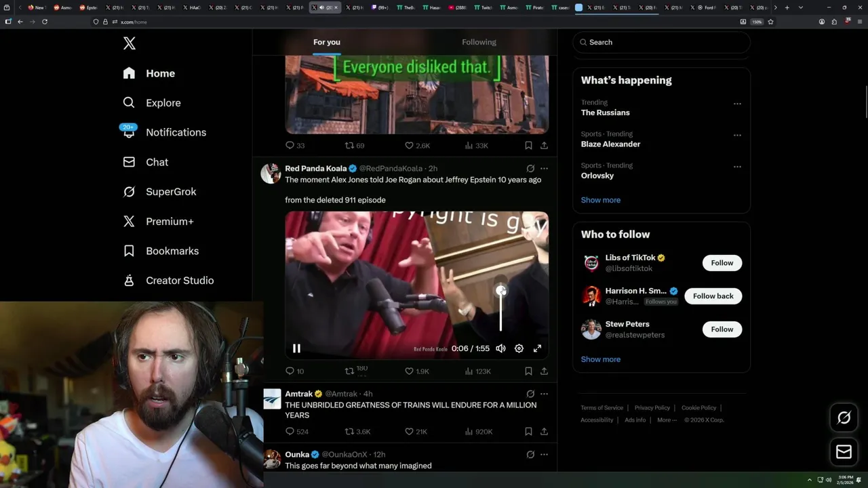Repost the top post with 69 reposts
Image resolution: width=868 pixels, height=488 pixels.
(355, 146)
